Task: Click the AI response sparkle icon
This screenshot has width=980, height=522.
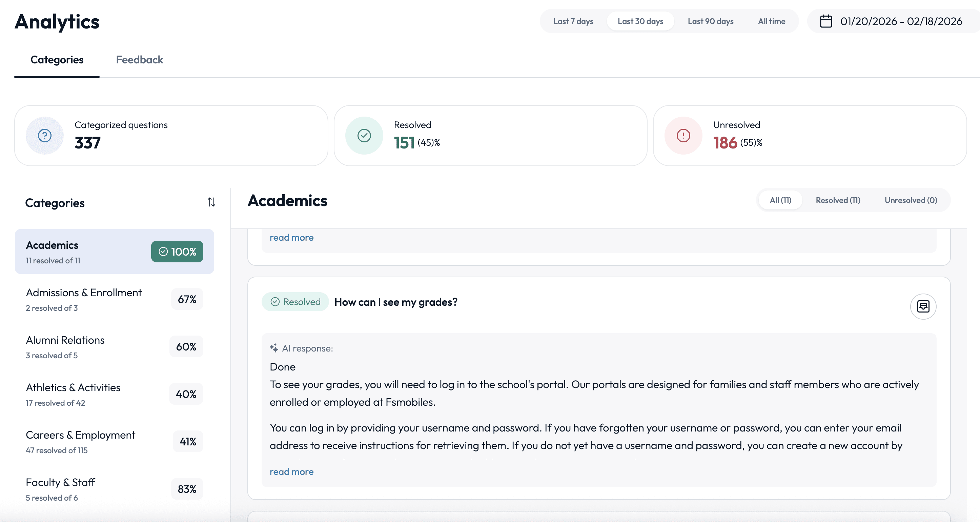Action: (x=274, y=348)
